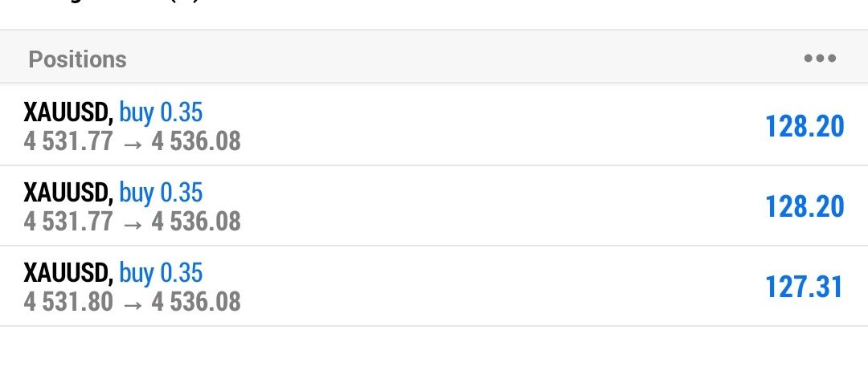Screen dimensions: 868x383
Task: Click the bottom position's 4 536.08 current price
Action: pyautogui.click(x=196, y=302)
